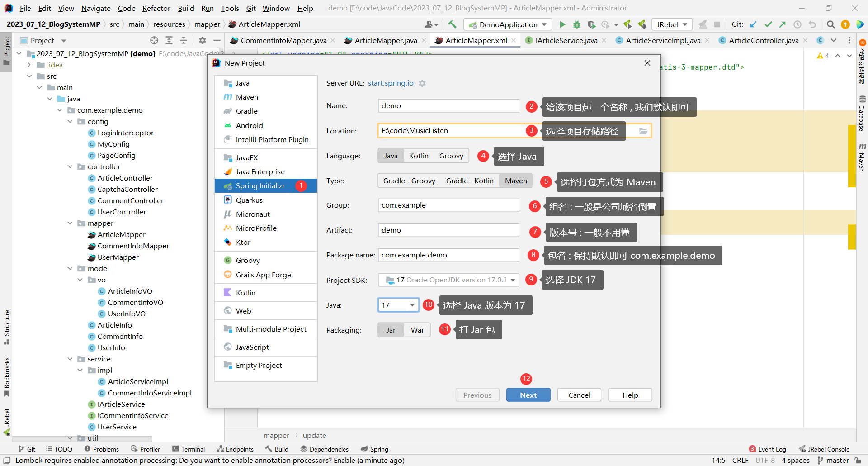Hide the Project tool window
868x466 pixels.
(217, 40)
